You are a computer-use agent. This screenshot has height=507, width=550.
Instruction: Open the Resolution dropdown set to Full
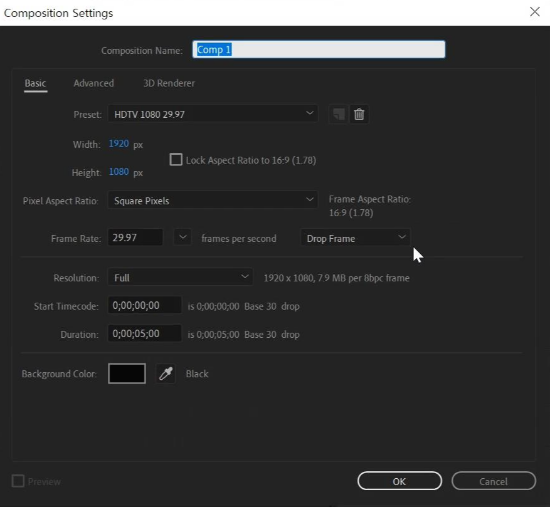180,277
